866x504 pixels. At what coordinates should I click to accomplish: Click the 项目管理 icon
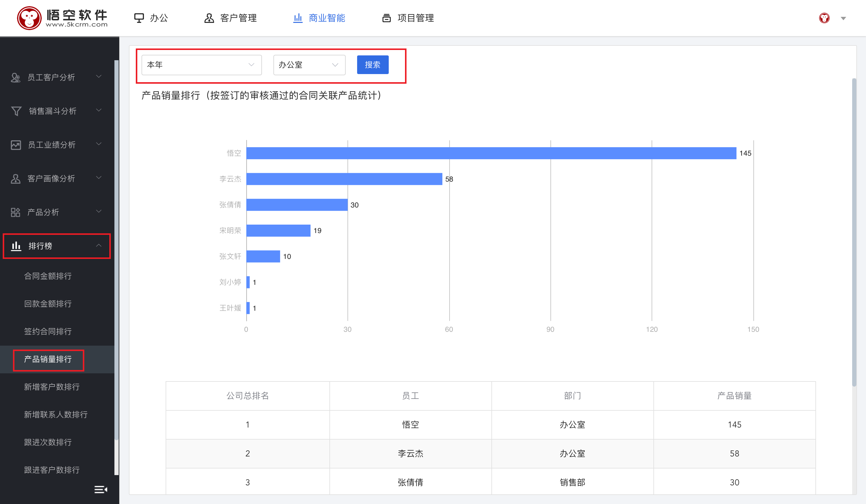click(386, 18)
